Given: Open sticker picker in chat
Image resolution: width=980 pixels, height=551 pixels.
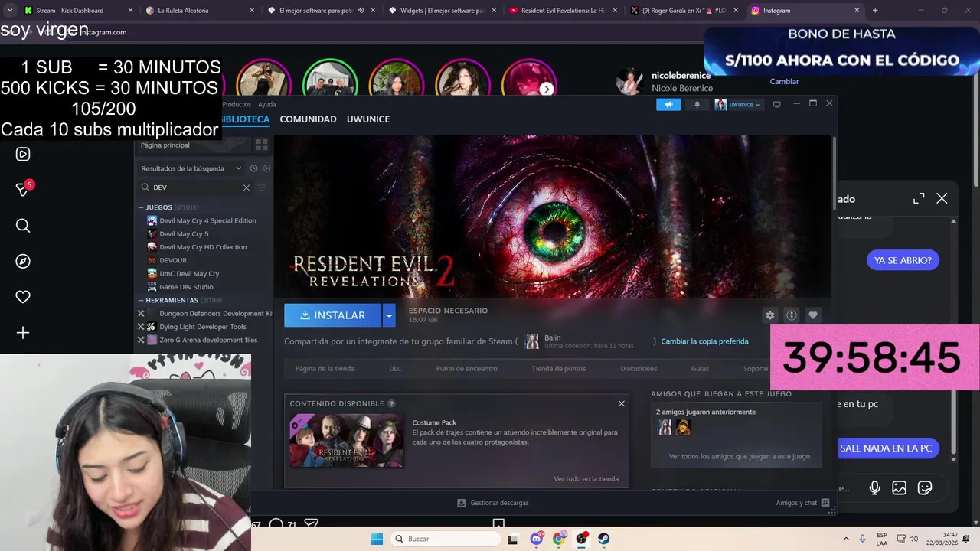Looking at the screenshot, I should pyautogui.click(x=925, y=488).
